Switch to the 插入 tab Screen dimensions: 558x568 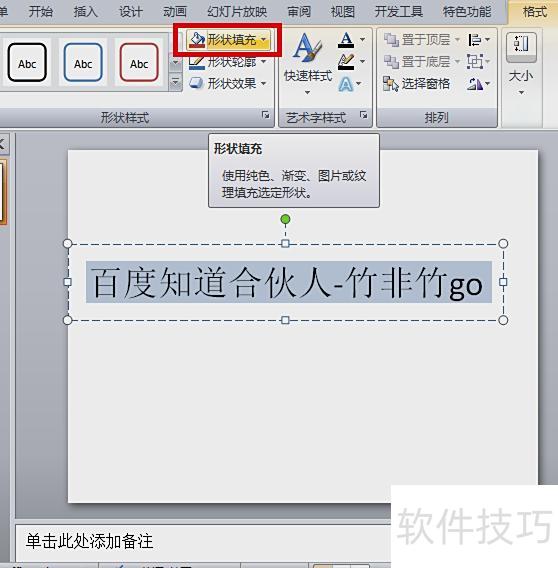pos(86,12)
